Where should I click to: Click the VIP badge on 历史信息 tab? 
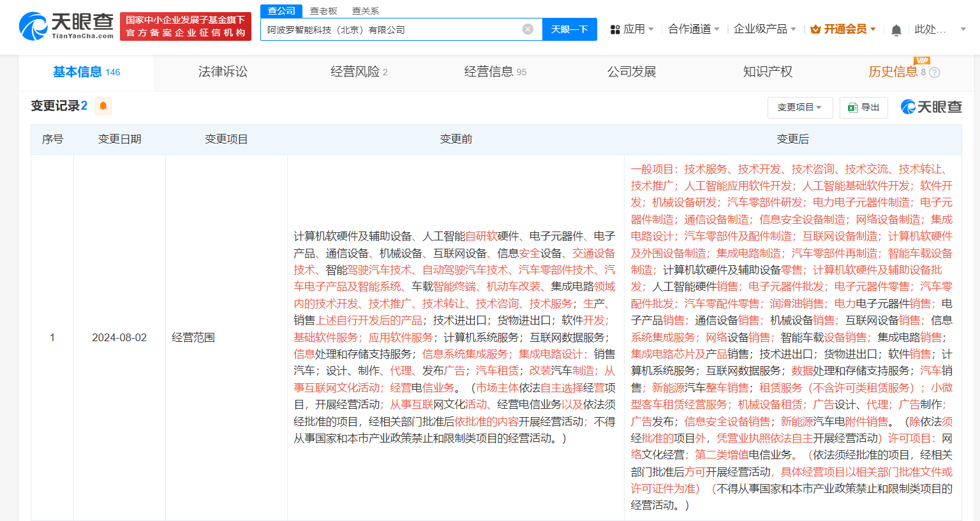[921, 61]
